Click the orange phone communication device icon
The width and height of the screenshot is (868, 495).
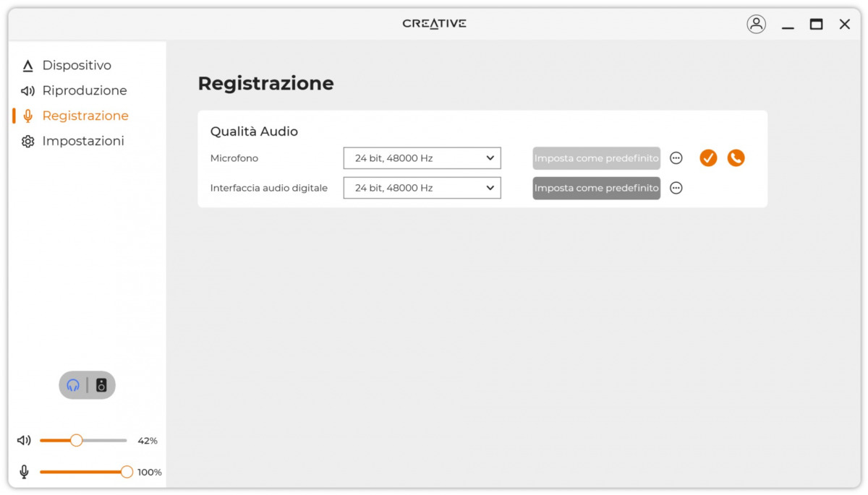pyautogui.click(x=736, y=158)
